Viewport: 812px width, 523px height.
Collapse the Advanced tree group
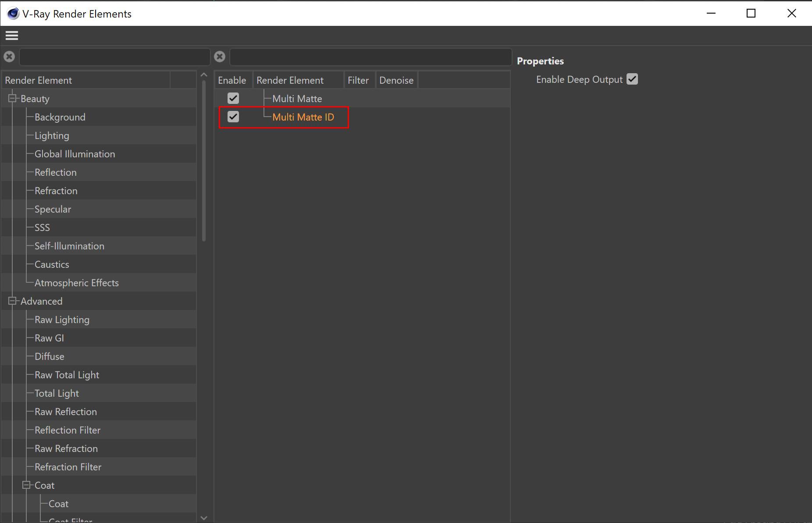point(12,301)
